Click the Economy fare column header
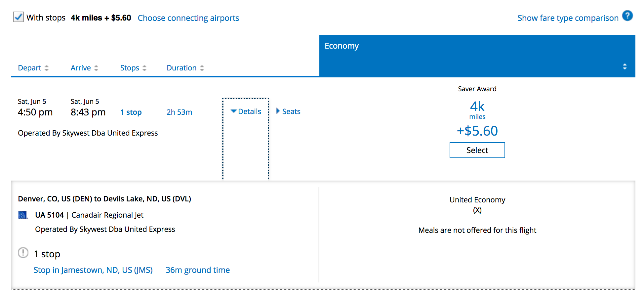The width and height of the screenshot is (644, 297). tap(342, 46)
